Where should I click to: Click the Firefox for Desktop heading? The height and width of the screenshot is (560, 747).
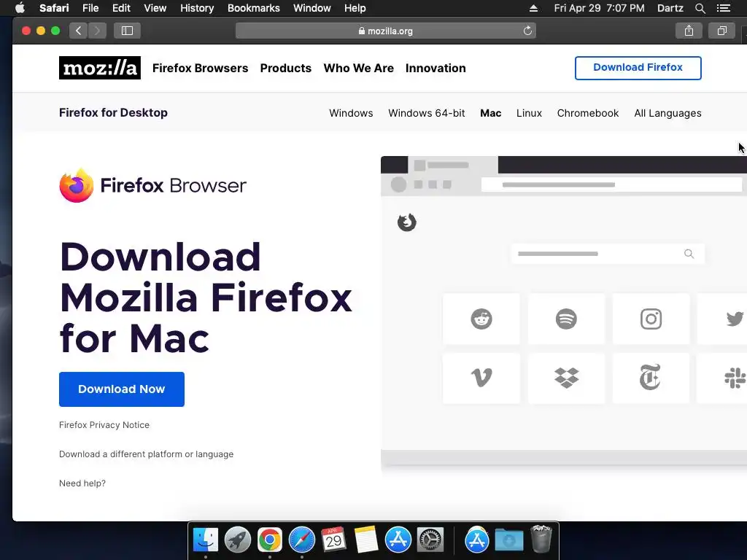pyautogui.click(x=113, y=113)
